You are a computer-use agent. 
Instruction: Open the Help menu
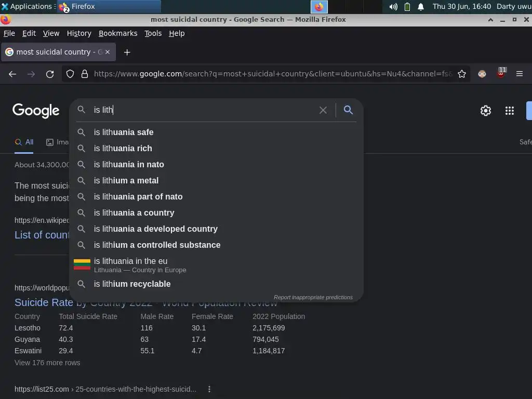click(177, 33)
